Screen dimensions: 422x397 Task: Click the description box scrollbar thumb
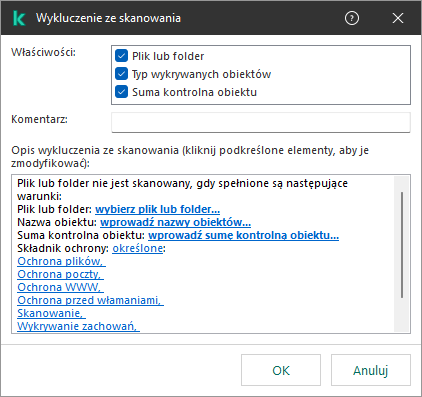click(402, 245)
